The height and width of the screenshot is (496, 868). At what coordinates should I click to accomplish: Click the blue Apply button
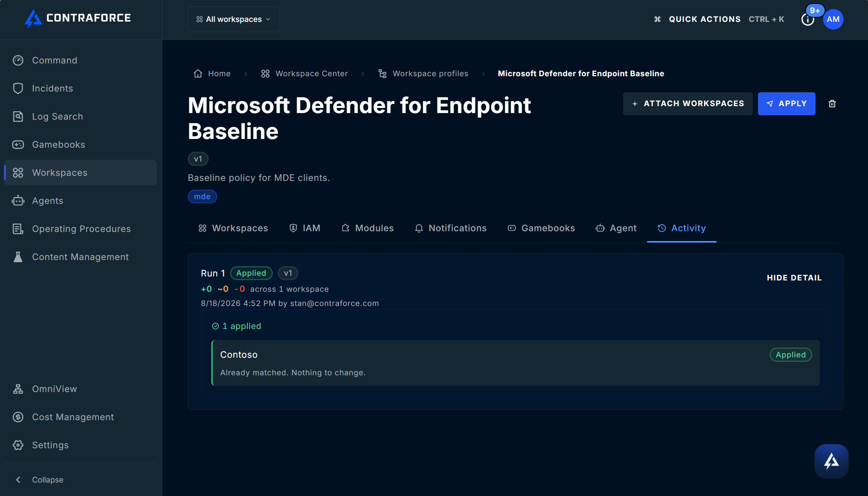tap(786, 104)
